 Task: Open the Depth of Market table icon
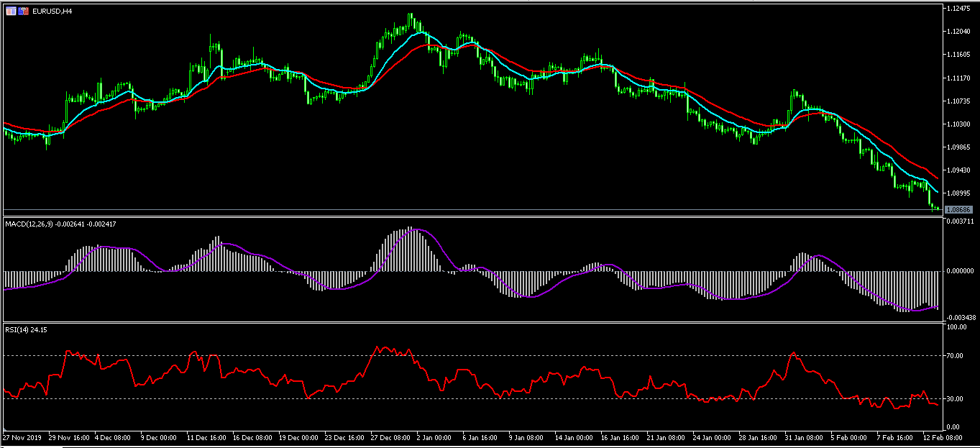pos(11,11)
